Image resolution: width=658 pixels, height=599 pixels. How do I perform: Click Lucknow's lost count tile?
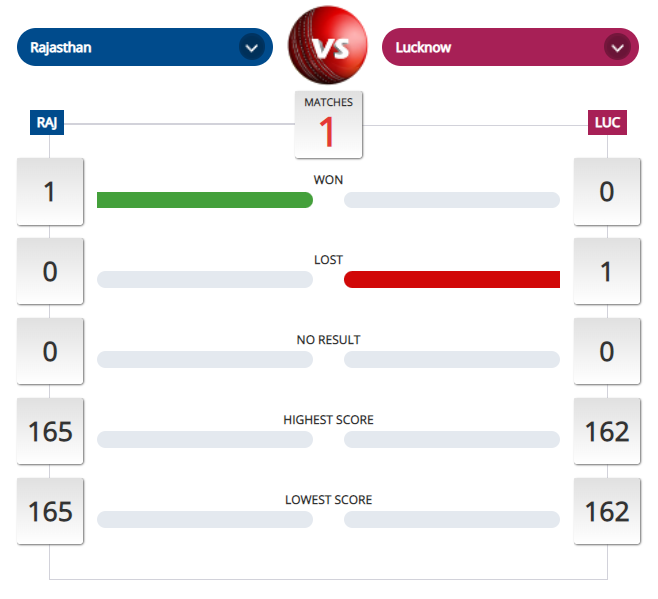[606, 271]
